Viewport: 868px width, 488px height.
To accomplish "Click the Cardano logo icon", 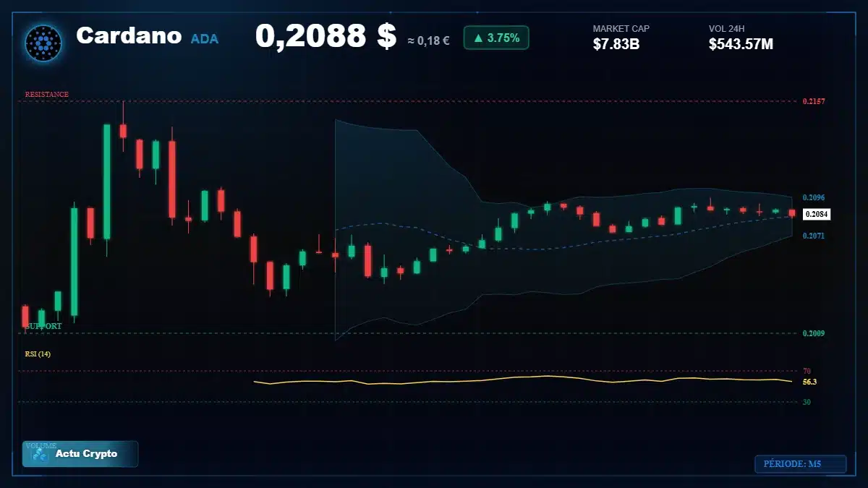I will click(x=43, y=43).
